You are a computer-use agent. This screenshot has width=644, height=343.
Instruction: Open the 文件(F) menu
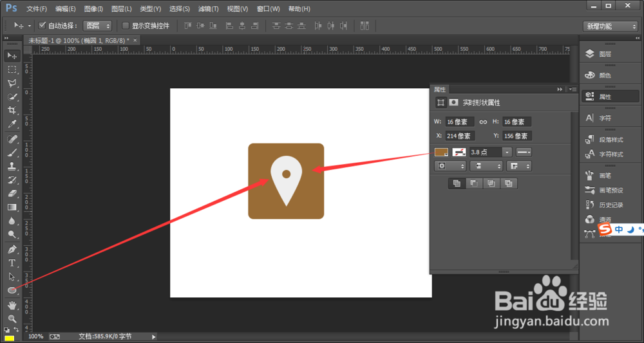(37, 8)
